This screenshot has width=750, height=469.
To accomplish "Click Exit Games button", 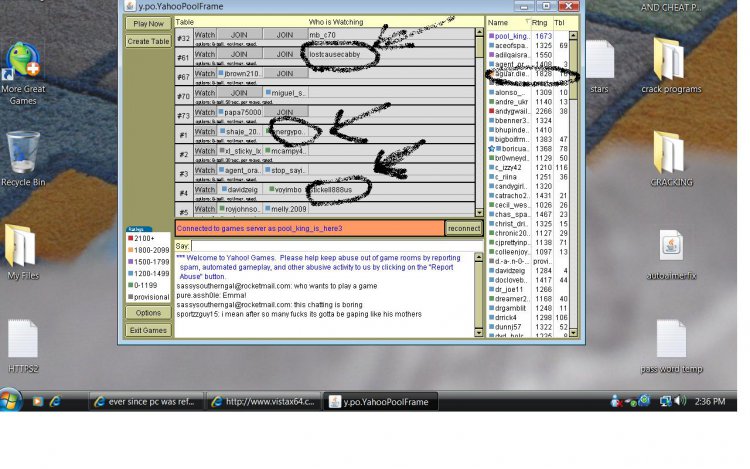I will coord(148,330).
